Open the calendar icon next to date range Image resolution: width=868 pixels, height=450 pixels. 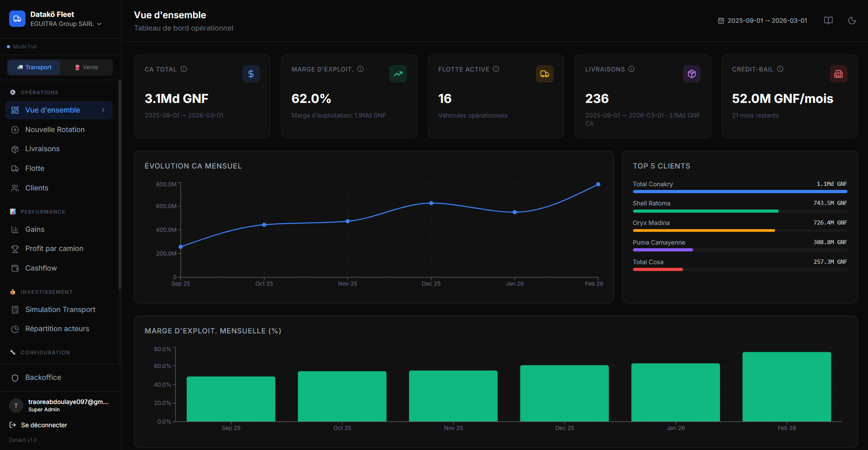point(720,20)
